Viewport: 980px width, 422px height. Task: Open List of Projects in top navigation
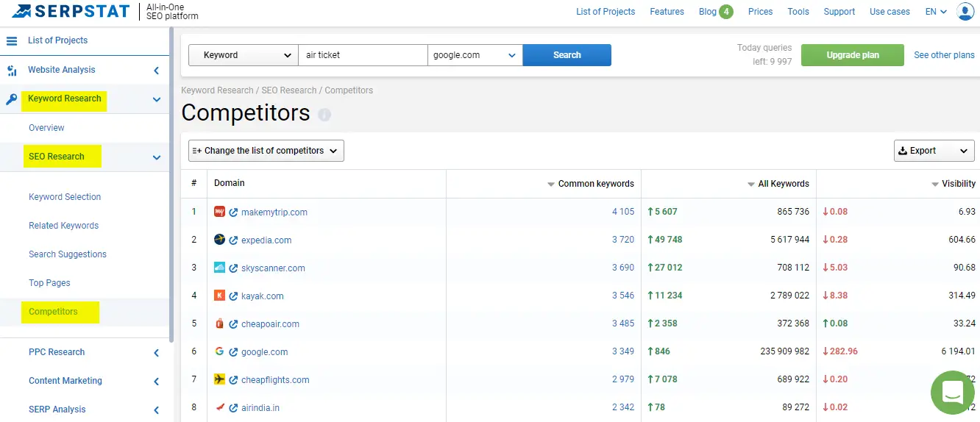[606, 12]
